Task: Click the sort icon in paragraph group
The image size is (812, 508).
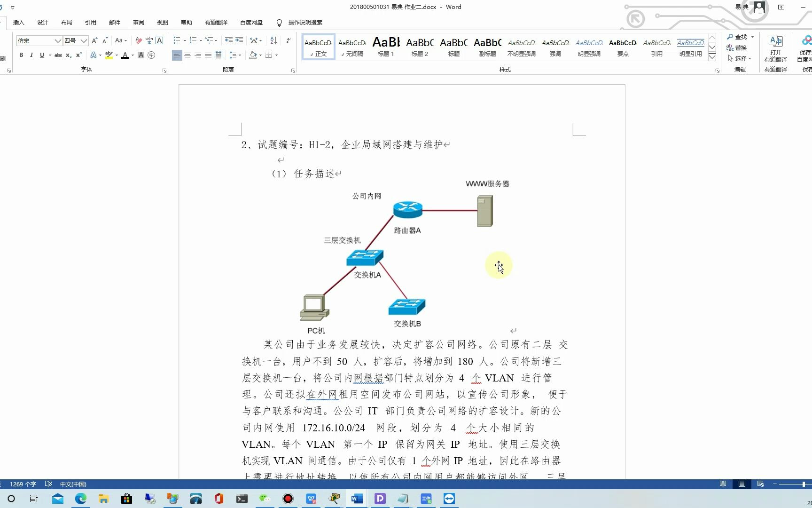Action: (273, 40)
